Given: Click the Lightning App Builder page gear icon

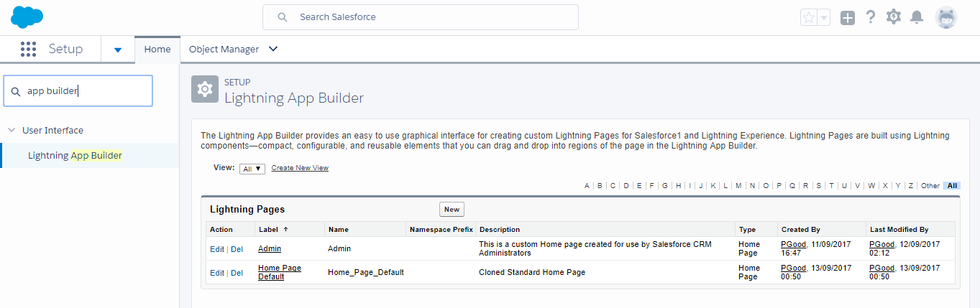Looking at the screenshot, I should click(x=205, y=89).
